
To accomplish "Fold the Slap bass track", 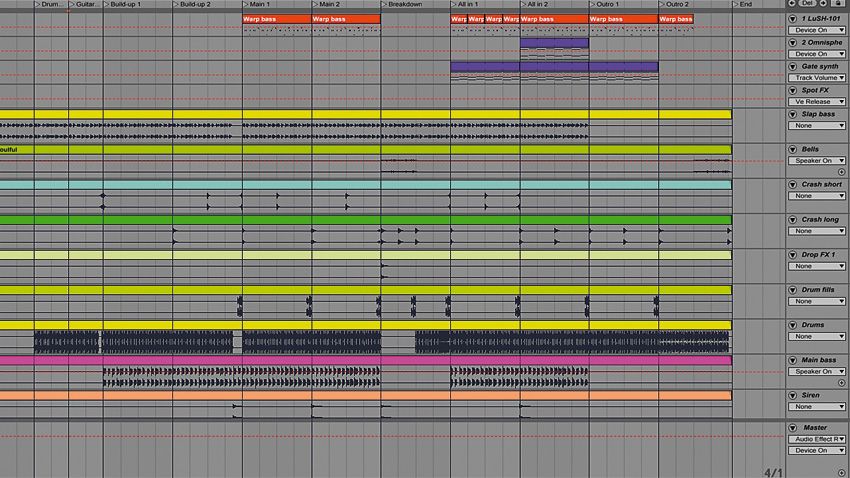I will [793, 114].
